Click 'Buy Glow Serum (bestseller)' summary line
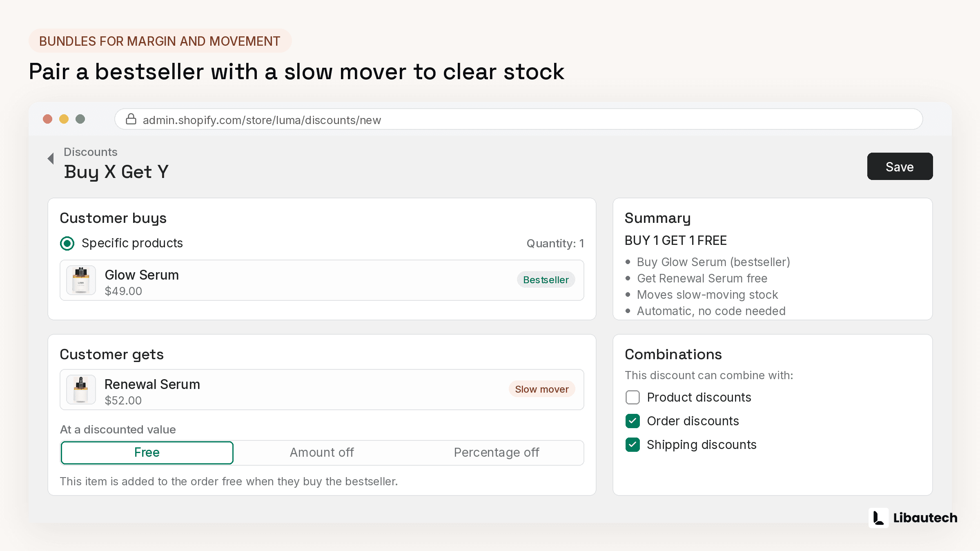Image resolution: width=980 pixels, height=551 pixels. coord(714,262)
